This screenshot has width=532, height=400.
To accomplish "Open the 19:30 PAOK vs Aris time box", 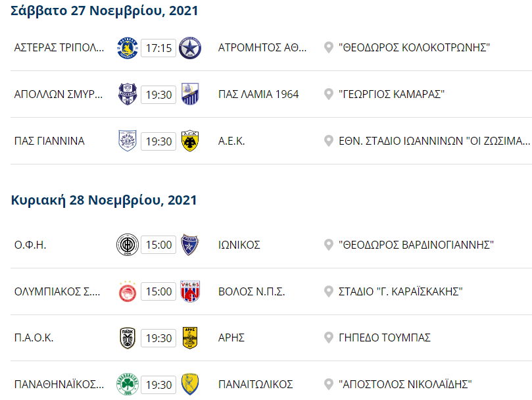I will [x=158, y=337].
